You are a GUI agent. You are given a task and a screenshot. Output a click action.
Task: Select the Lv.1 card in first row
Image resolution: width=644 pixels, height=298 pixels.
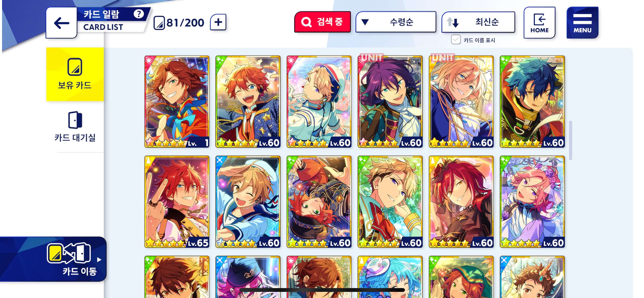(177, 102)
